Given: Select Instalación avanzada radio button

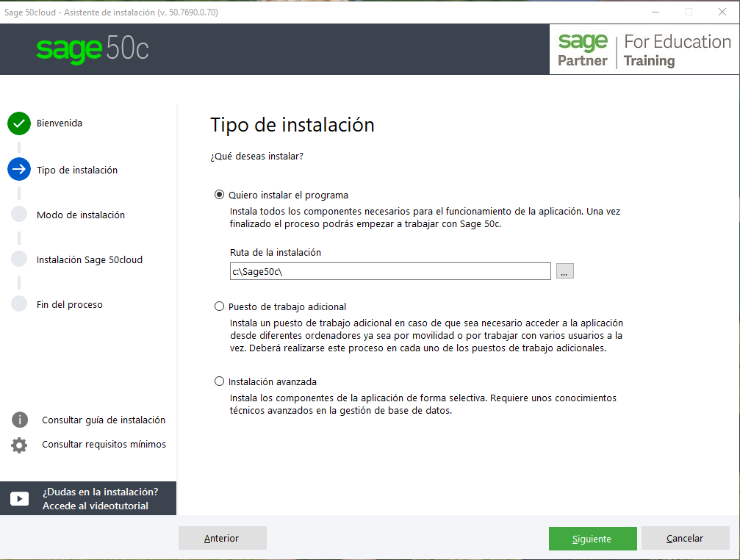Looking at the screenshot, I should click(219, 381).
